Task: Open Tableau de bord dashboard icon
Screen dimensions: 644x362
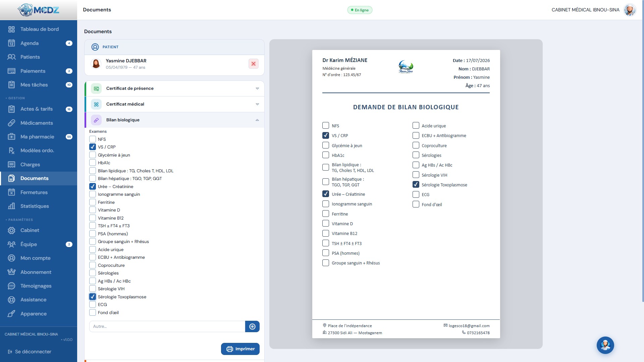Action: (11, 29)
